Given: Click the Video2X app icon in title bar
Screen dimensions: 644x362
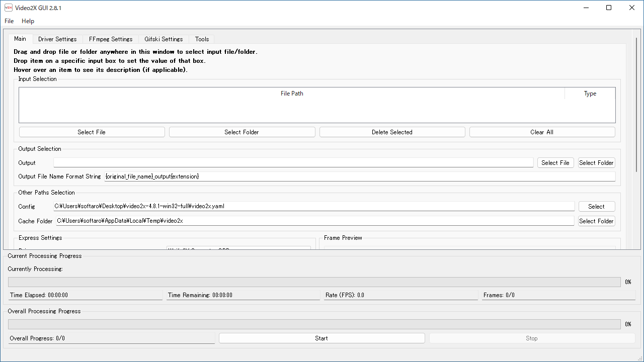Looking at the screenshot, I should [8, 8].
